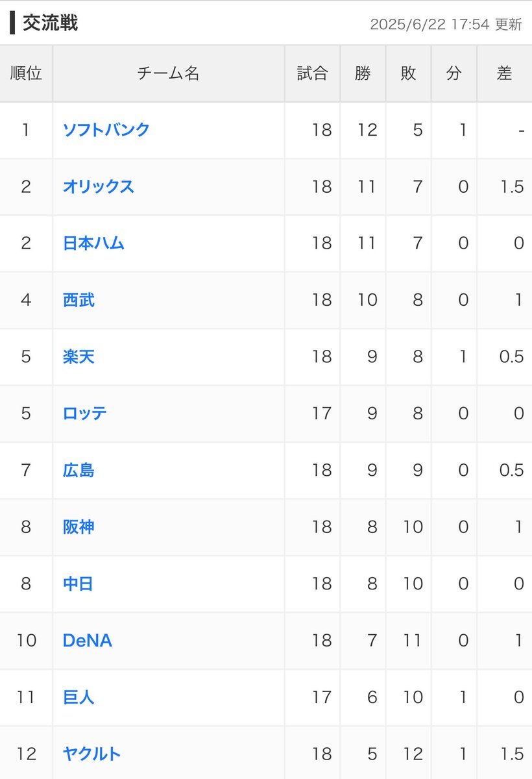The height and width of the screenshot is (779, 532).
Task: Click the 分 column header
Action: (453, 73)
